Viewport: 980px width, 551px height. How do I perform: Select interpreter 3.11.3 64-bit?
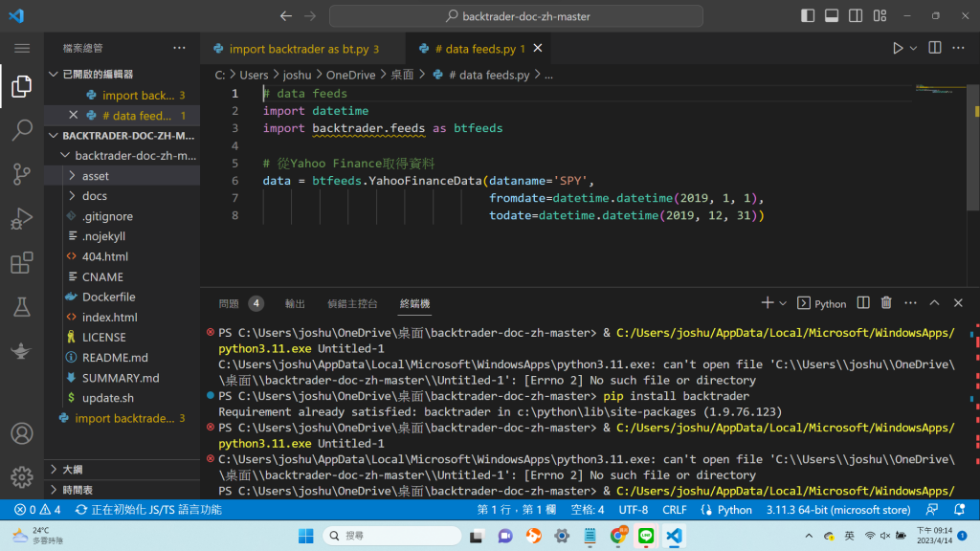click(838, 510)
